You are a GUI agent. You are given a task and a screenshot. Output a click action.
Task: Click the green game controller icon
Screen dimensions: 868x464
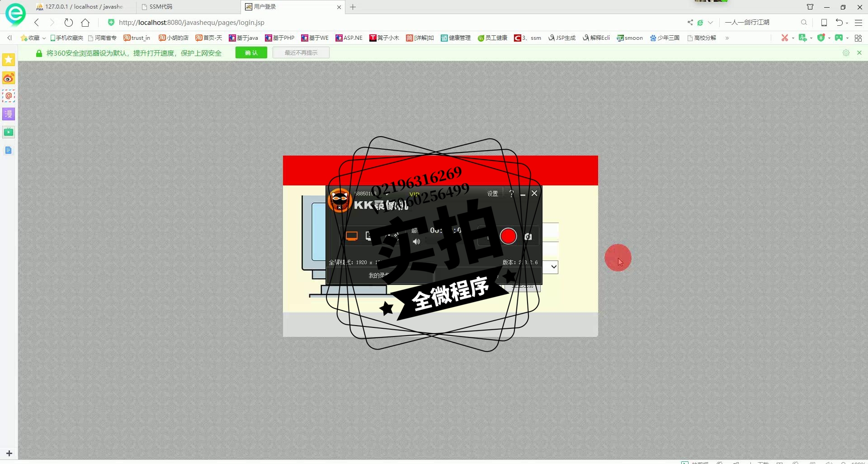coord(839,38)
